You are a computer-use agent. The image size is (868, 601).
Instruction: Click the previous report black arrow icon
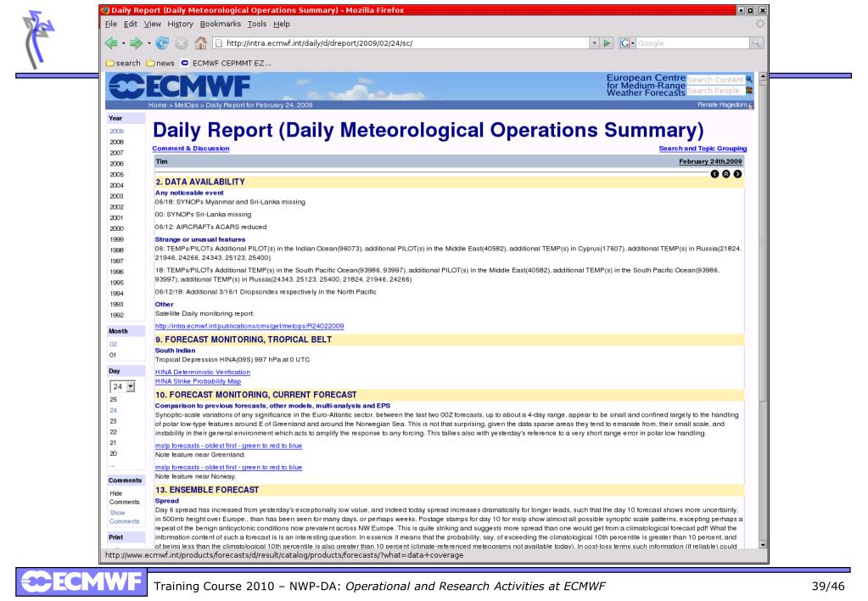pyautogui.click(x=714, y=174)
